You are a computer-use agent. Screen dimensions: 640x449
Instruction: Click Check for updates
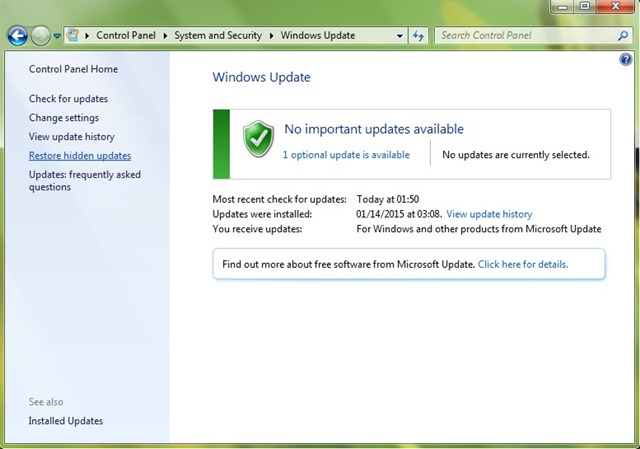tap(68, 99)
